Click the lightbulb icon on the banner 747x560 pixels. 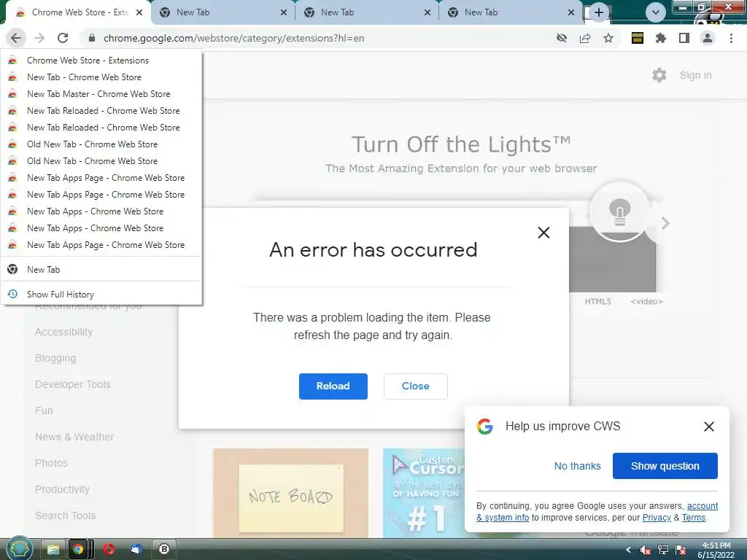point(619,211)
